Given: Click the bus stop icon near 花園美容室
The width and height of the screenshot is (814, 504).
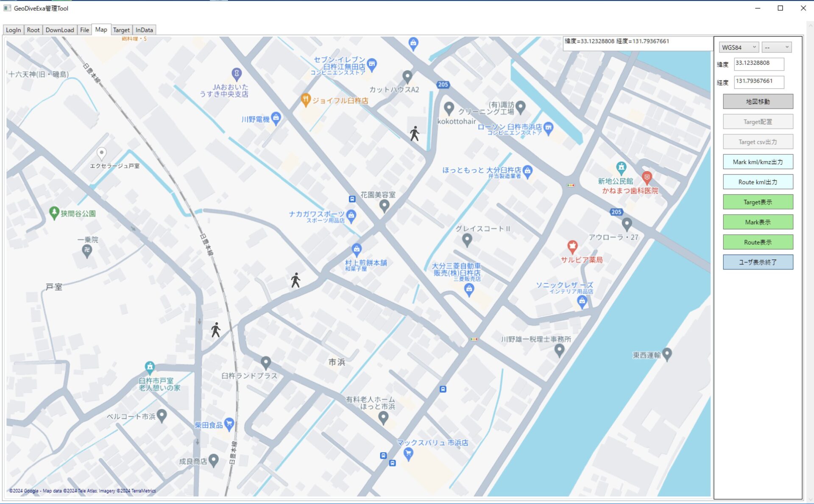Looking at the screenshot, I should click(352, 199).
